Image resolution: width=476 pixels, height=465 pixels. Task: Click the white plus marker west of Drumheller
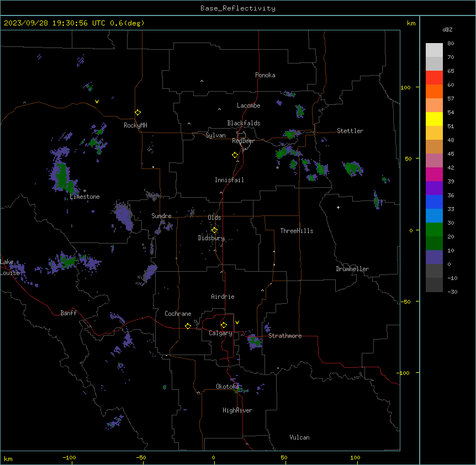coord(338,207)
